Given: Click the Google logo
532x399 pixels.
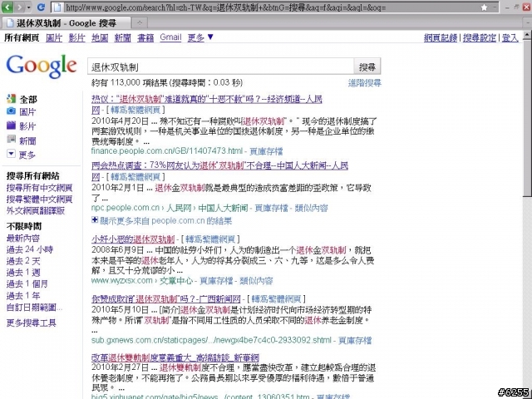Looking at the screenshot, I should tap(42, 66).
